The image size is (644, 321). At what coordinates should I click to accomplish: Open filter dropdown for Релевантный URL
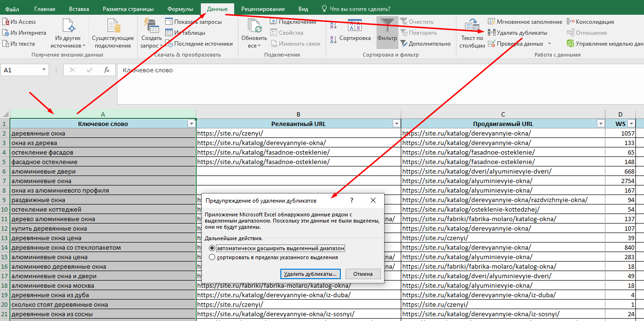396,124
